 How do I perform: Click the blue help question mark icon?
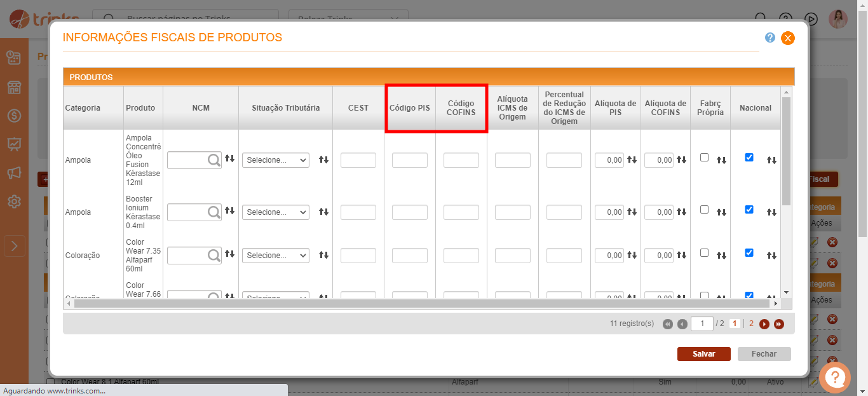click(770, 38)
